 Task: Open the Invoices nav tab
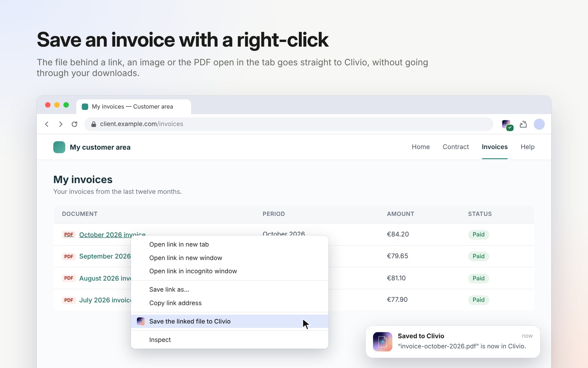(495, 147)
